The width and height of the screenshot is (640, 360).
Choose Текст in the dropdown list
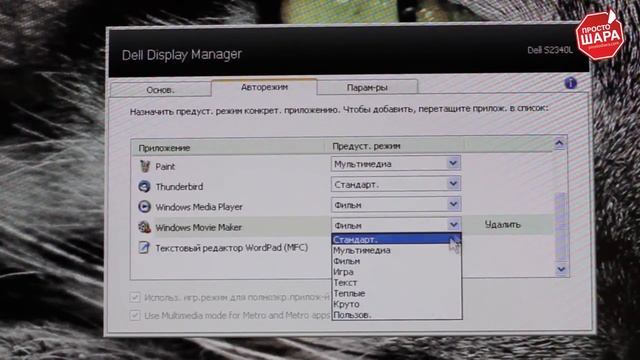pos(396,282)
